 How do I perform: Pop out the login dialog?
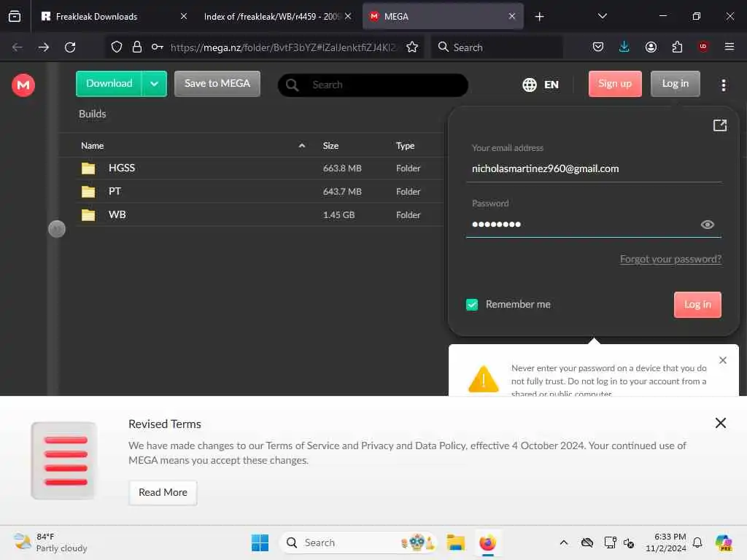click(x=719, y=125)
